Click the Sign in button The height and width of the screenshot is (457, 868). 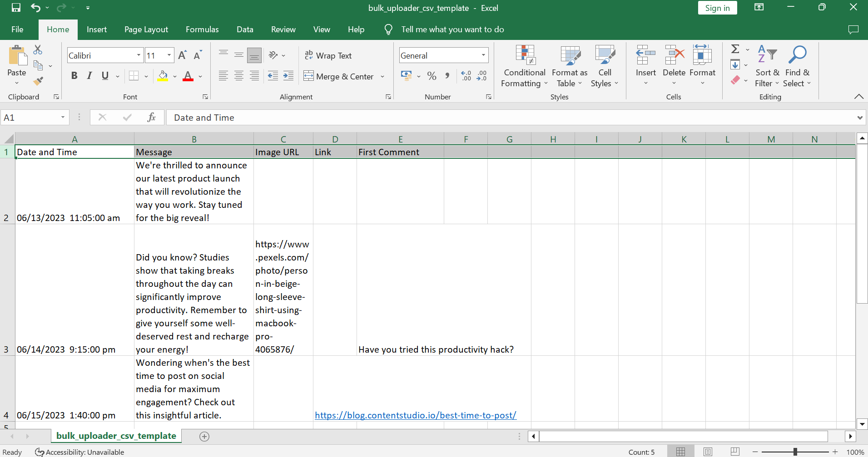(x=718, y=8)
